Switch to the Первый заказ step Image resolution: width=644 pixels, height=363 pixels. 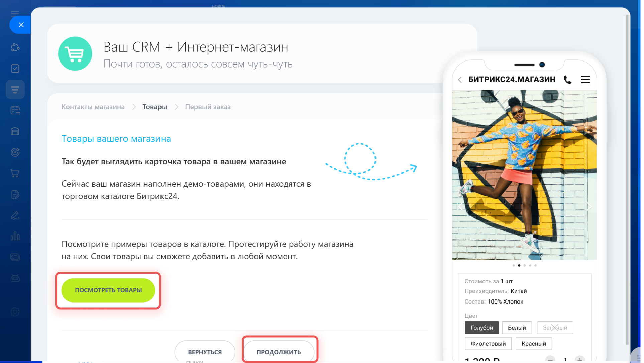tap(208, 107)
